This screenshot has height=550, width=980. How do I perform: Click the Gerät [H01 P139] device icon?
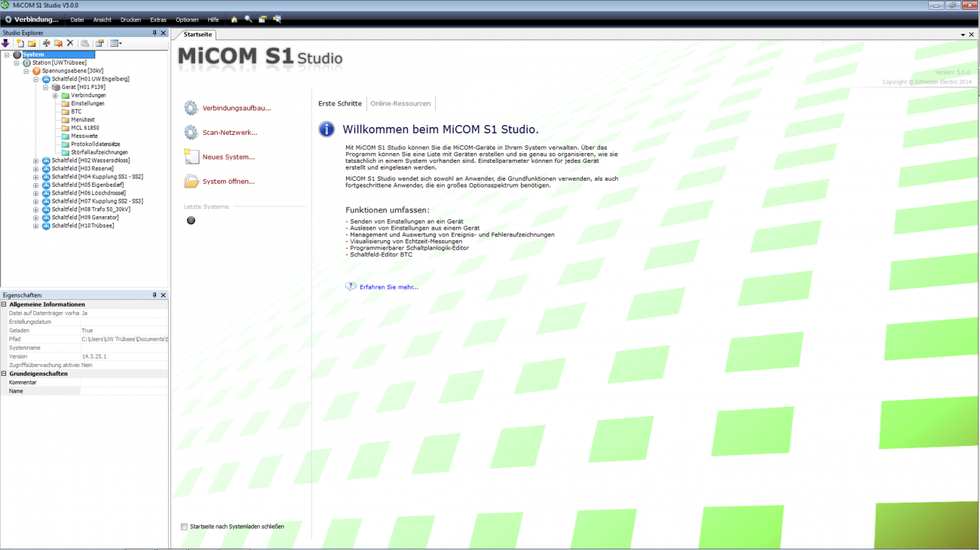click(x=56, y=87)
